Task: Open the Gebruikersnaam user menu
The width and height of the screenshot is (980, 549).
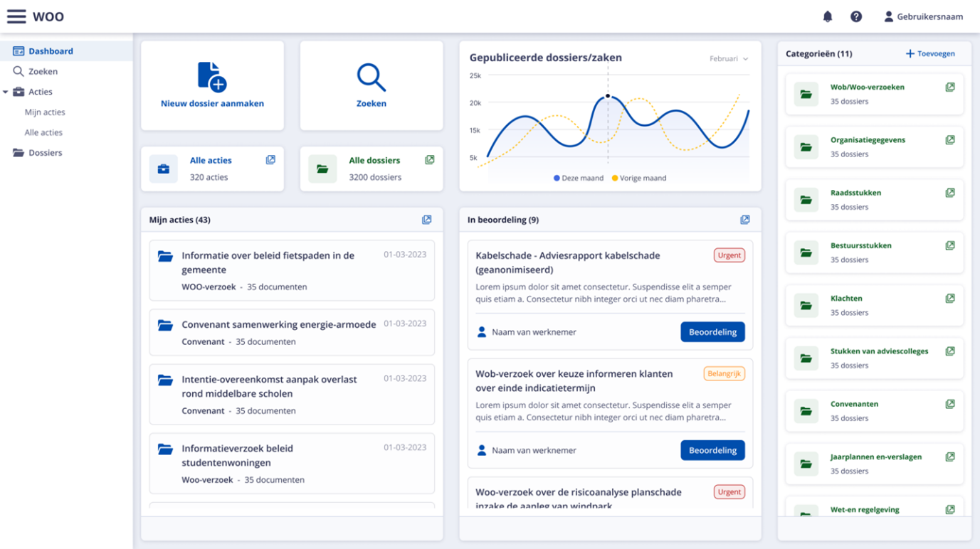Action: tap(923, 16)
